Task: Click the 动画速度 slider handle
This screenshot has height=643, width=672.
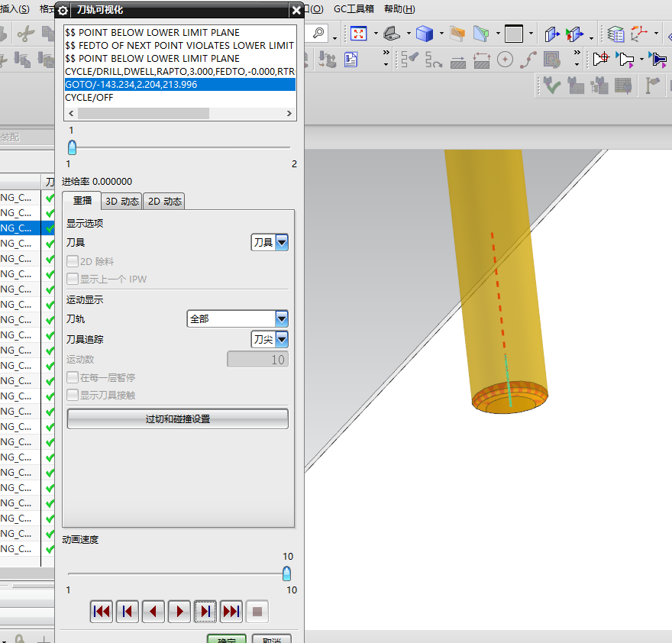Action: pyautogui.click(x=286, y=574)
